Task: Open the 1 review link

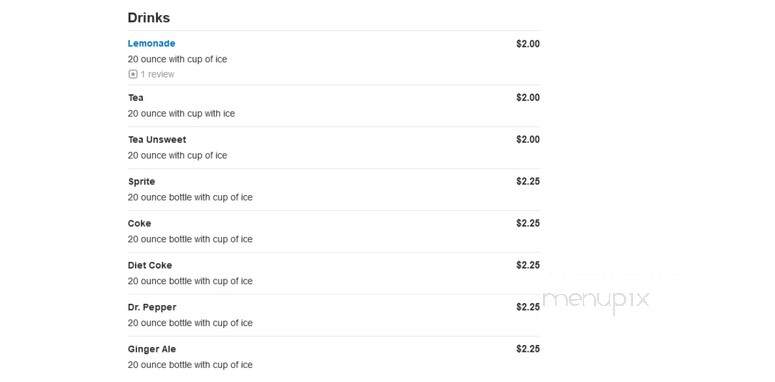Action: click(157, 74)
